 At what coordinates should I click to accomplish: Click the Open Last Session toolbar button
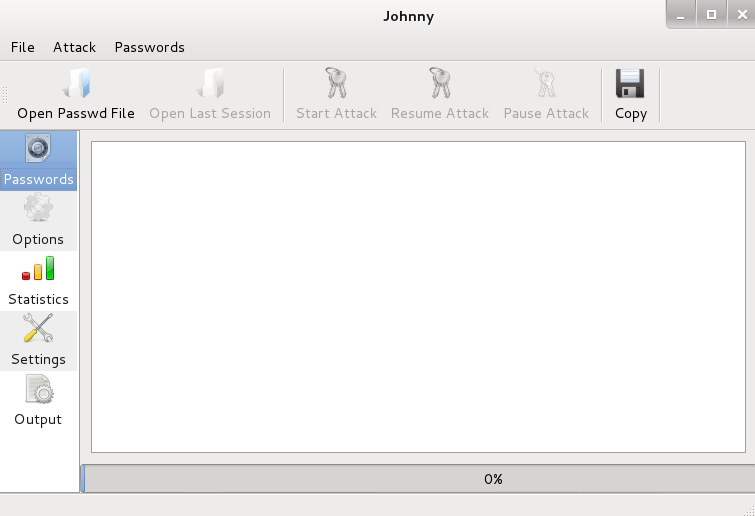pyautogui.click(x=210, y=95)
